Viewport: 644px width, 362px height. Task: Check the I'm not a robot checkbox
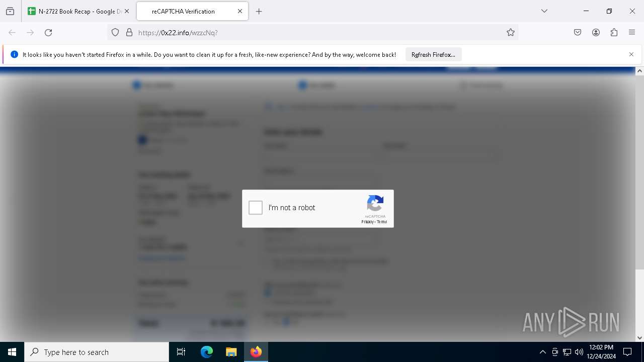pos(256,208)
